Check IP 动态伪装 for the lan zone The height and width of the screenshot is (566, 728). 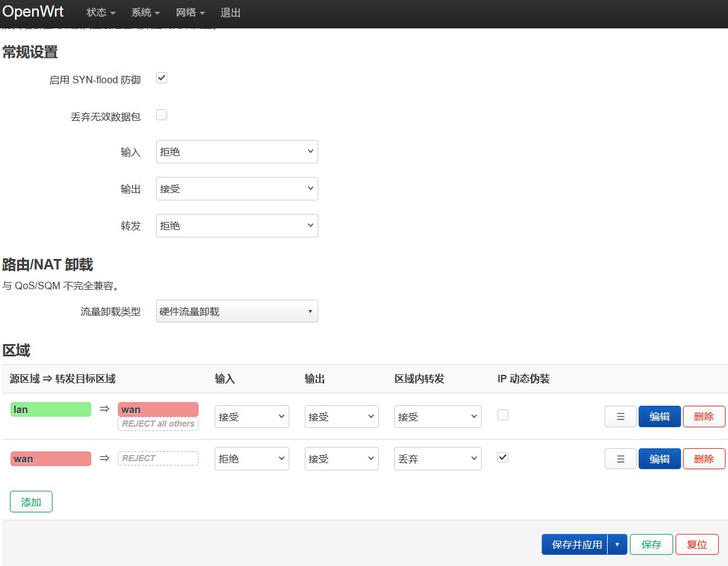coord(503,416)
